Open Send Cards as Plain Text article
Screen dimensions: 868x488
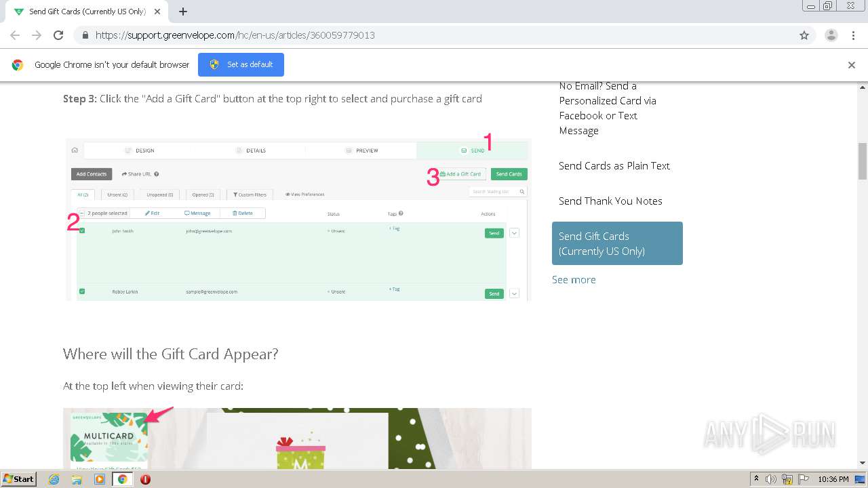tap(614, 165)
